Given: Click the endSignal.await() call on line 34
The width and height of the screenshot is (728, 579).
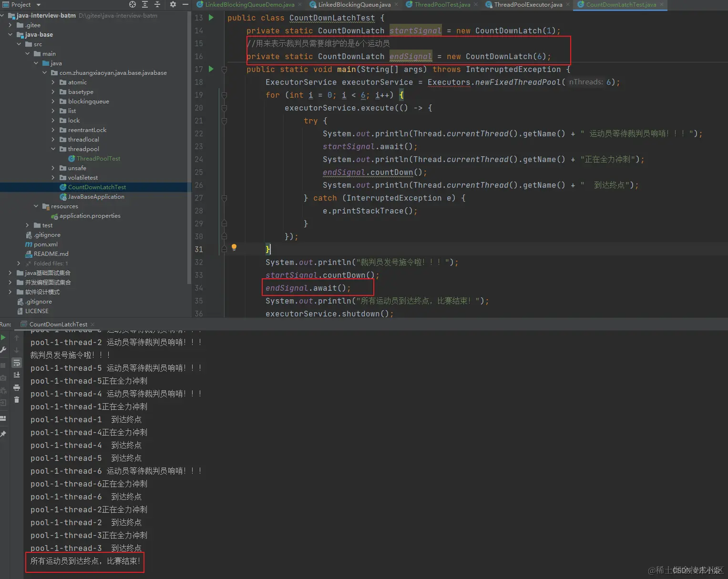Looking at the screenshot, I should coord(308,288).
